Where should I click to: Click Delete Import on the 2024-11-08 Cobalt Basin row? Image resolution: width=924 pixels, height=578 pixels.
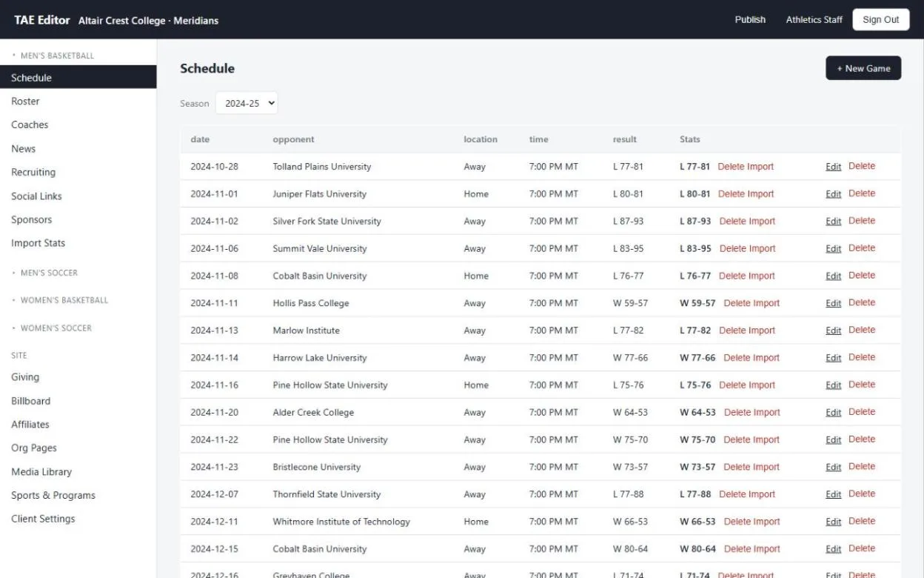[747, 276]
